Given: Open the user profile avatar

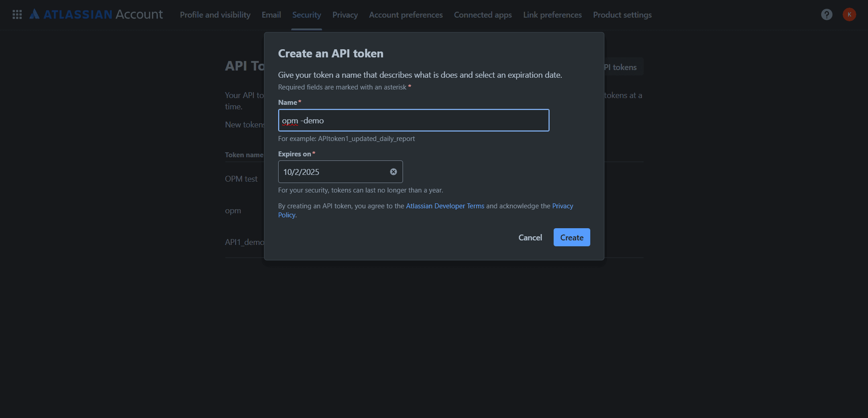Looking at the screenshot, I should coord(849,14).
